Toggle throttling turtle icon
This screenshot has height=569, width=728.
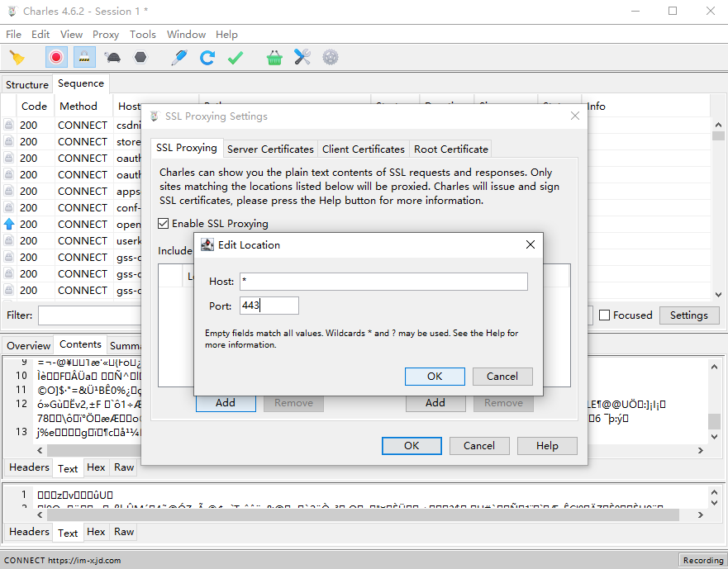coord(112,58)
